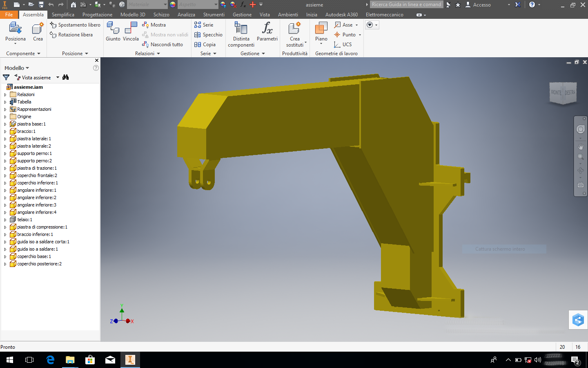Click the Save disk icon in quick access toolbar
This screenshot has width=588, height=368.
click(41, 4)
